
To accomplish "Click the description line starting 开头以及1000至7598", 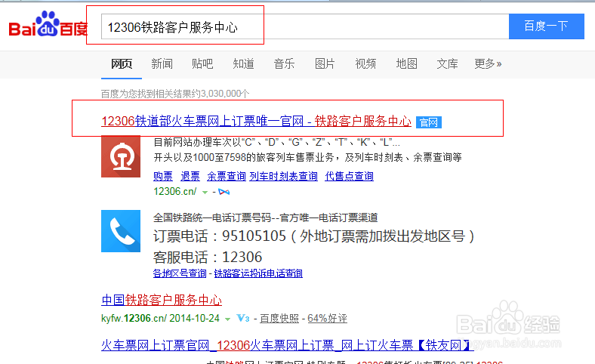I will [x=308, y=157].
